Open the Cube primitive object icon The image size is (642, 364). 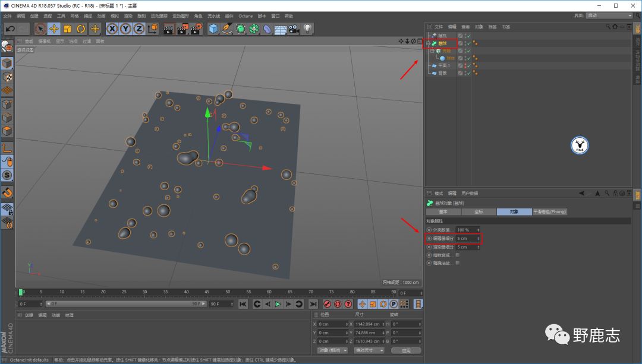point(213,29)
